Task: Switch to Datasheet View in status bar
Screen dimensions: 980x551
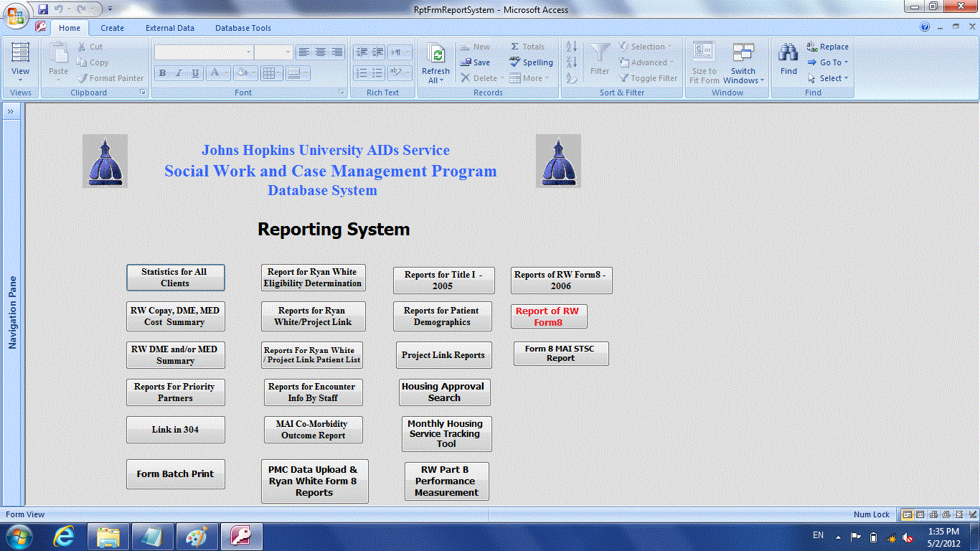Action: pyautogui.click(x=920, y=514)
